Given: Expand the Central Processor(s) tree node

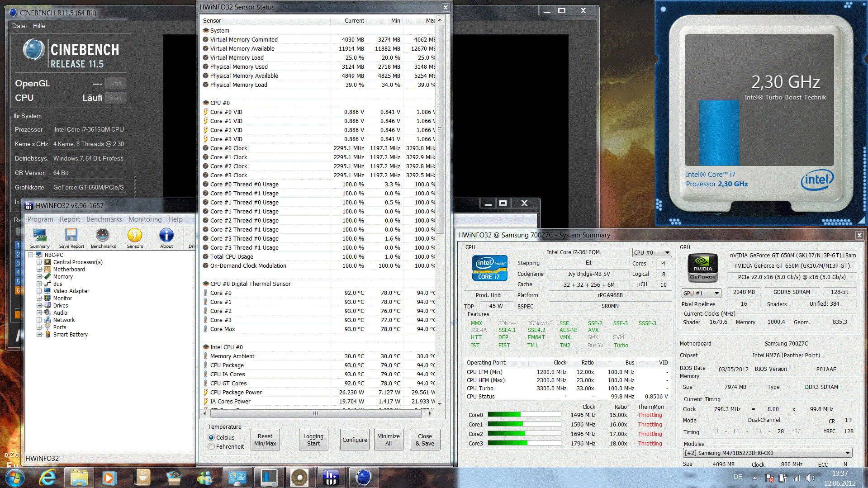Looking at the screenshot, I should [39, 262].
